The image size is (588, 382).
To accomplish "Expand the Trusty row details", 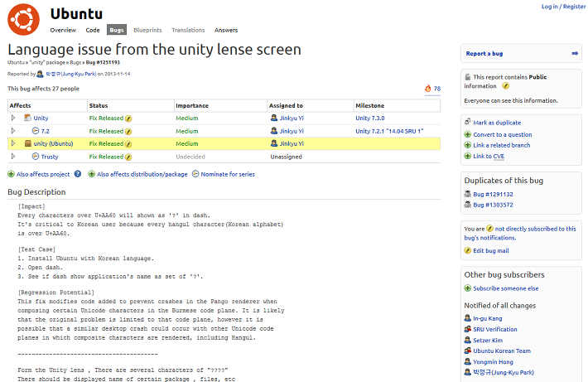I will tap(13, 157).
